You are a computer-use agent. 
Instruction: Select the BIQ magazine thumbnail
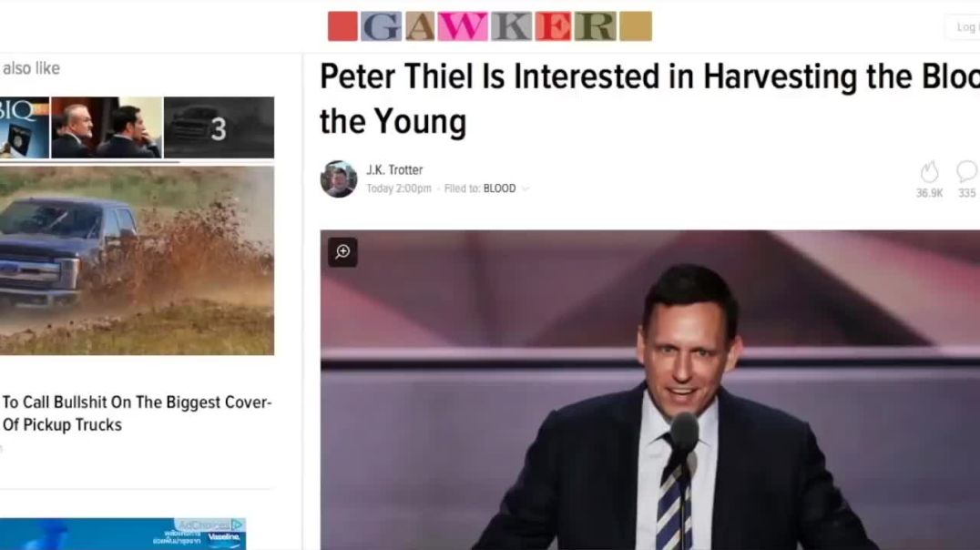(25, 127)
